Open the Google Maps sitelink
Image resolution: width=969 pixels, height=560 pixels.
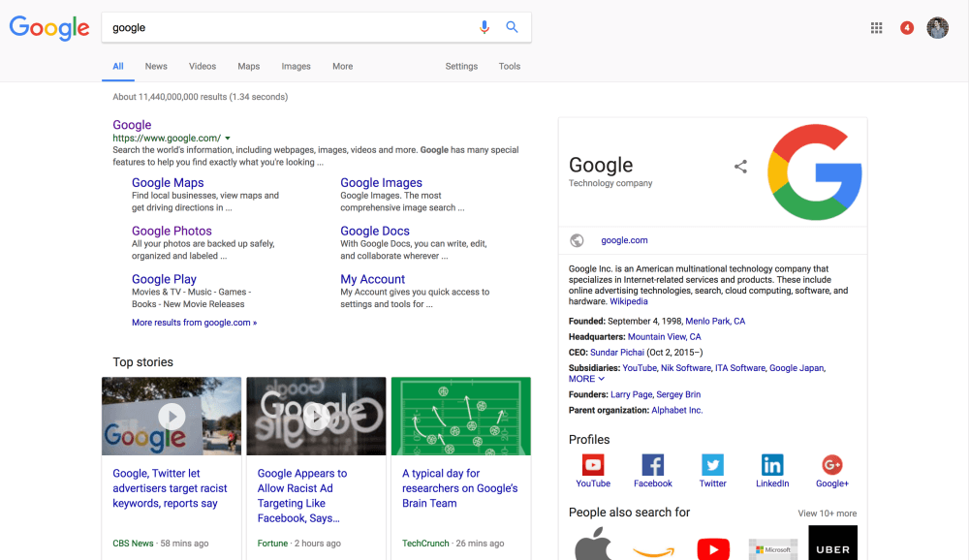point(168,183)
